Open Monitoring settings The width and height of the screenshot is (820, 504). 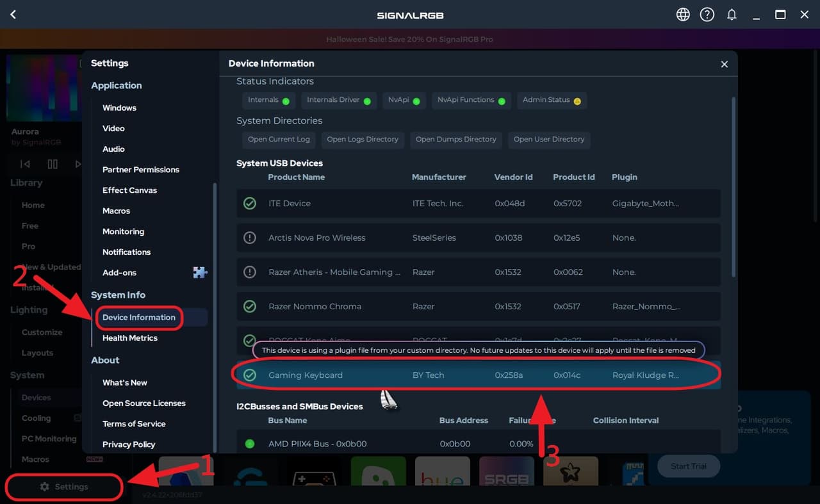tap(123, 232)
